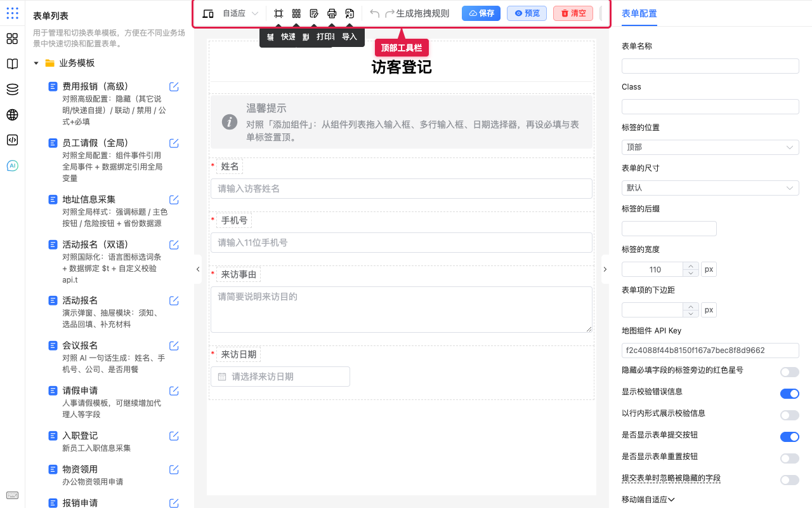The image size is (812, 508).
Task: Click the px unit beside 标签的宽度
Action: (709, 269)
